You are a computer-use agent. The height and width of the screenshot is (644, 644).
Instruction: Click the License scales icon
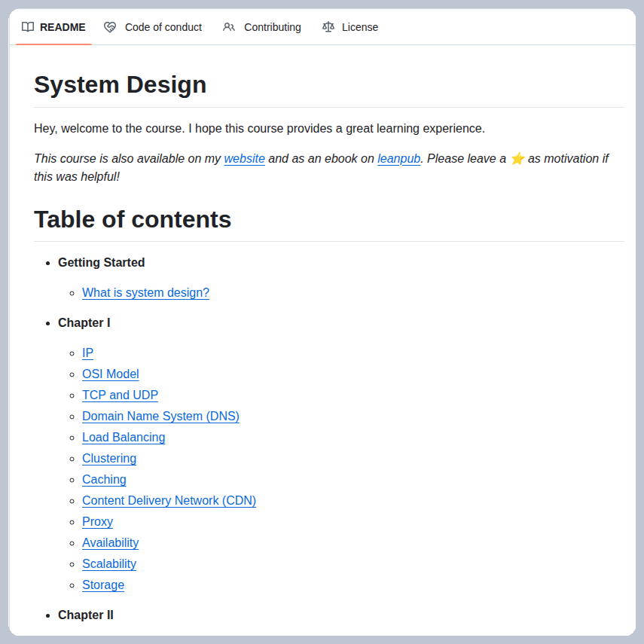pyautogui.click(x=328, y=27)
